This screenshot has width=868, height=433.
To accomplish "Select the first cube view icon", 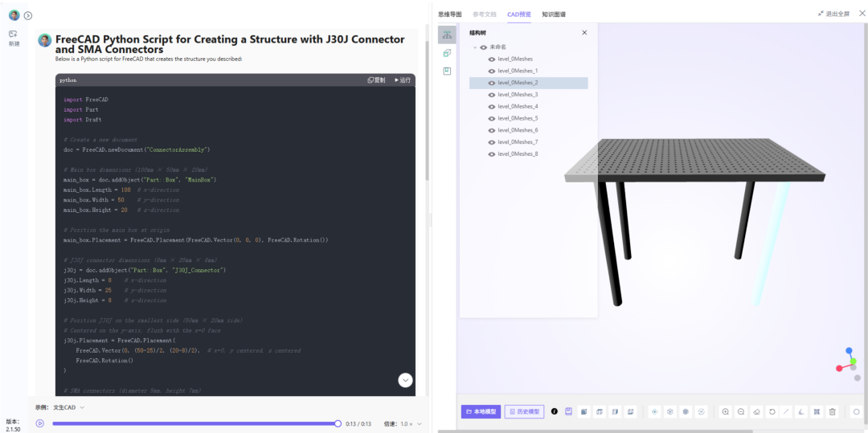I will point(584,411).
